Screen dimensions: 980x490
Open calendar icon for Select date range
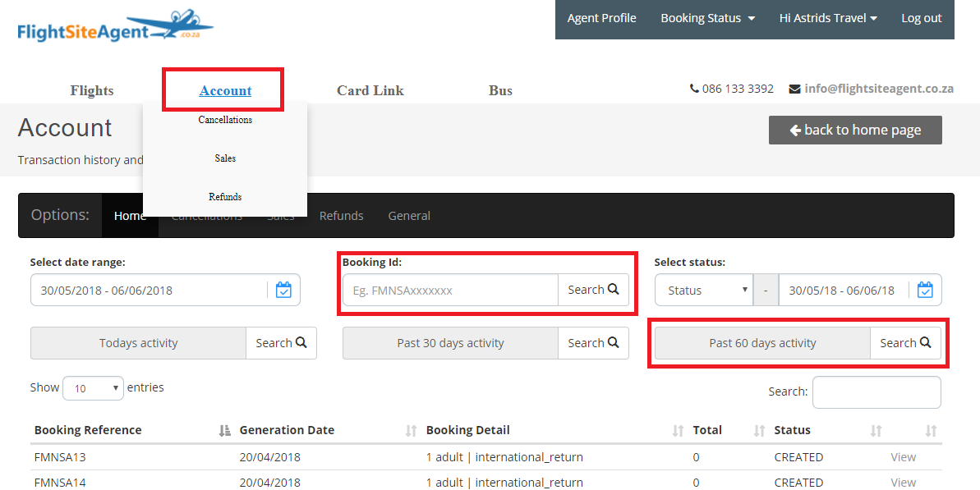(283, 291)
